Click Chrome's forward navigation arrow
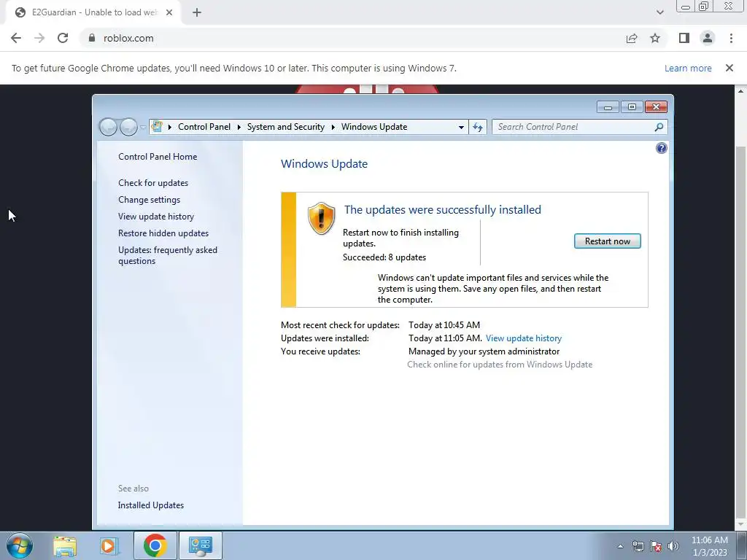Screen dimensions: 747x560 pyautogui.click(x=39, y=38)
